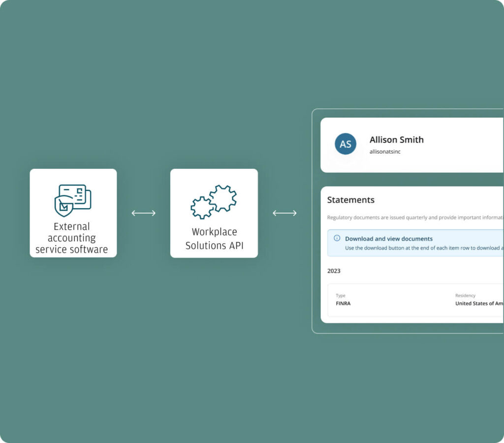Select the External accounting service software label

(x=72, y=238)
